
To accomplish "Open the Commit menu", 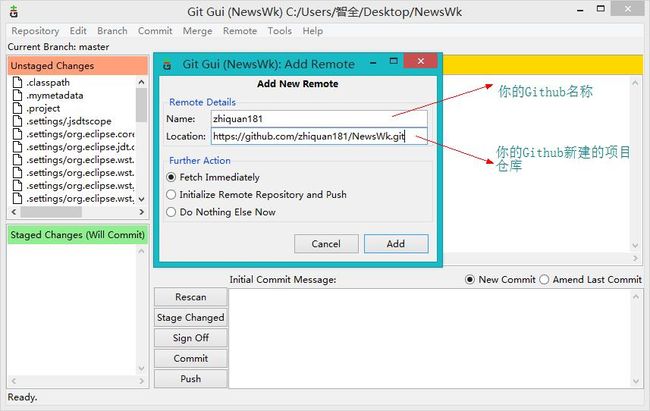I will point(155,31).
